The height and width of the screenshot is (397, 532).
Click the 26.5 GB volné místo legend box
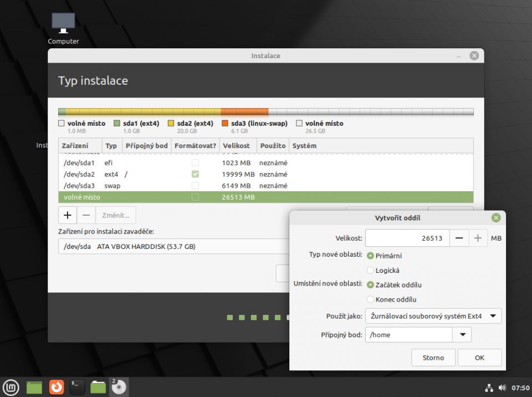pyautogui.click(x=299, y=123)
